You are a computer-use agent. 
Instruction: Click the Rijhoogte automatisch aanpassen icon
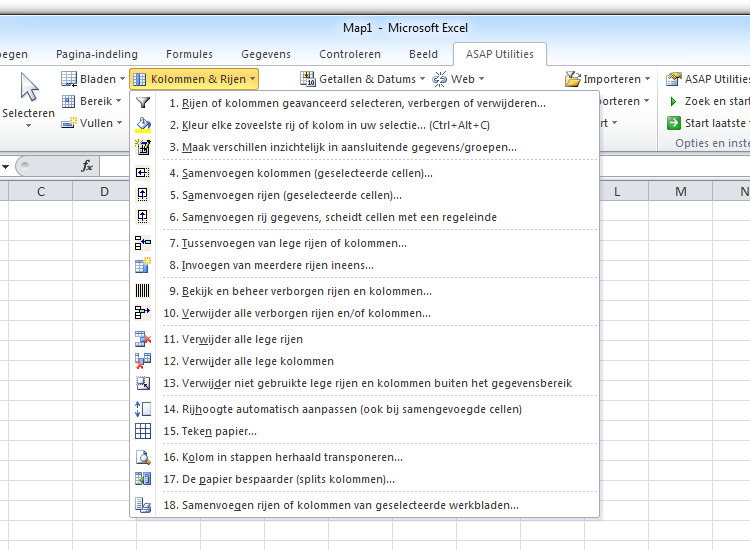143,409
